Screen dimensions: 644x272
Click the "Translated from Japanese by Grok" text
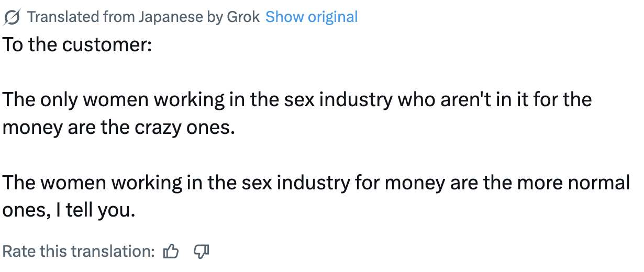[143, 17]
